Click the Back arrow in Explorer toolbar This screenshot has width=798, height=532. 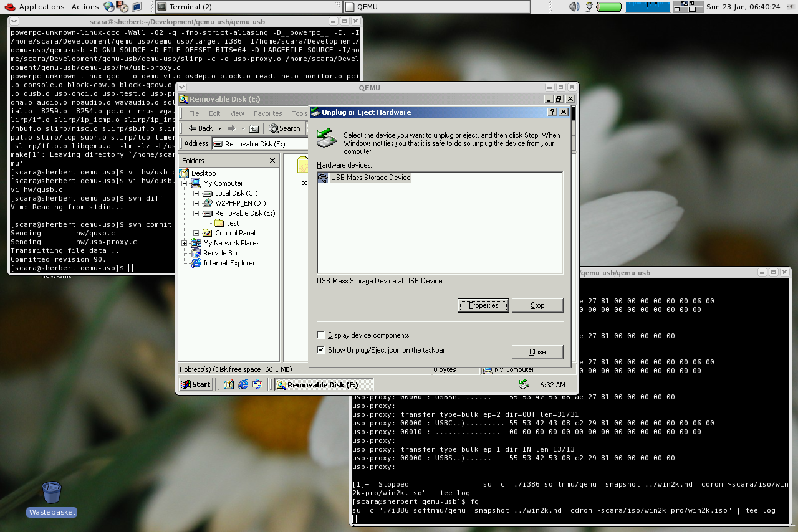193,128
